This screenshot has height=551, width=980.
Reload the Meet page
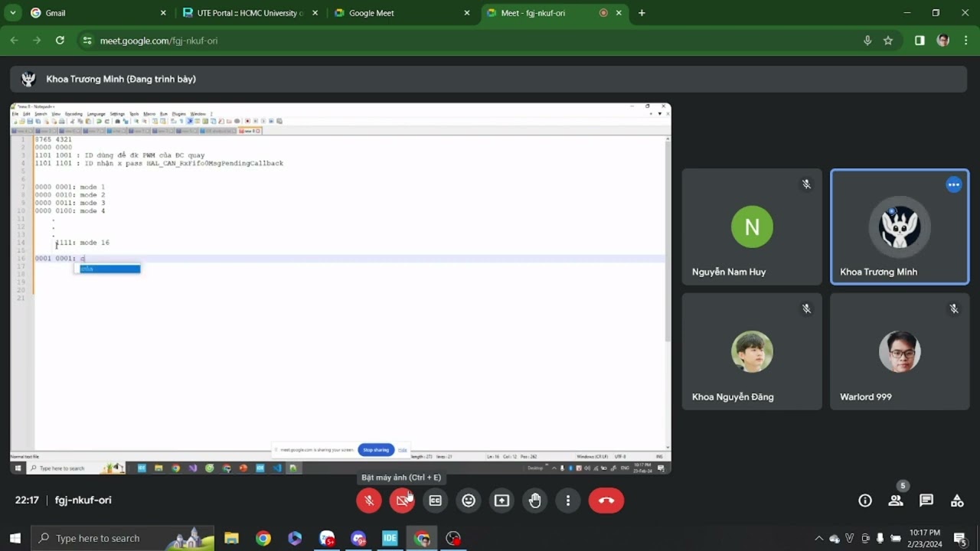[x=60, y=41]
